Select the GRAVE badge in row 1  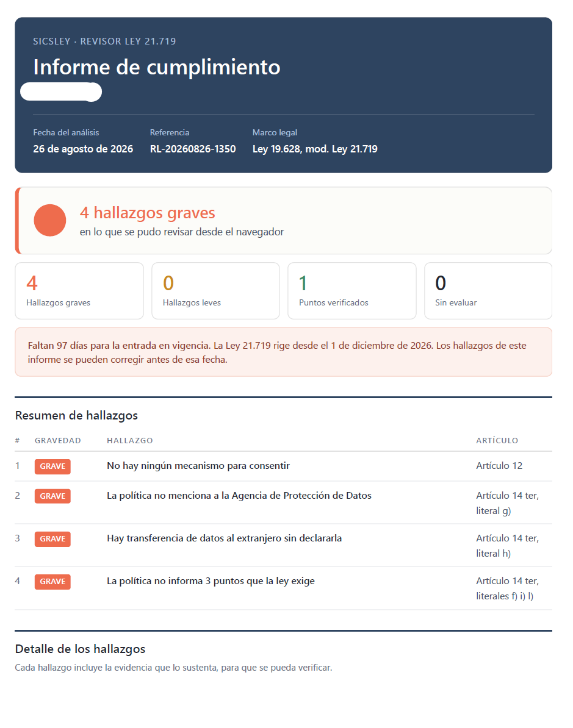point(52,466)
